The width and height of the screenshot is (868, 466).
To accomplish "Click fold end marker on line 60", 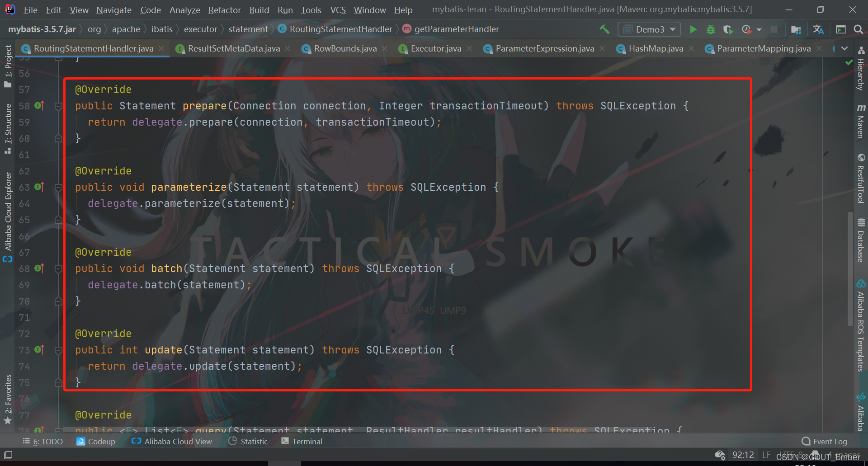I will pyautogui.click(x=58, y=138).
